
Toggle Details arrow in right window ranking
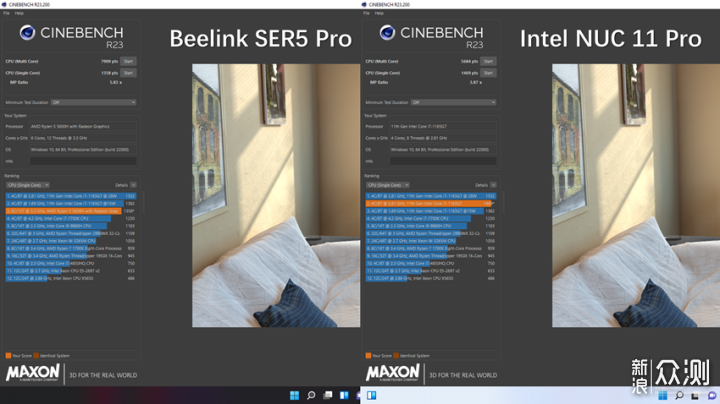493,185
